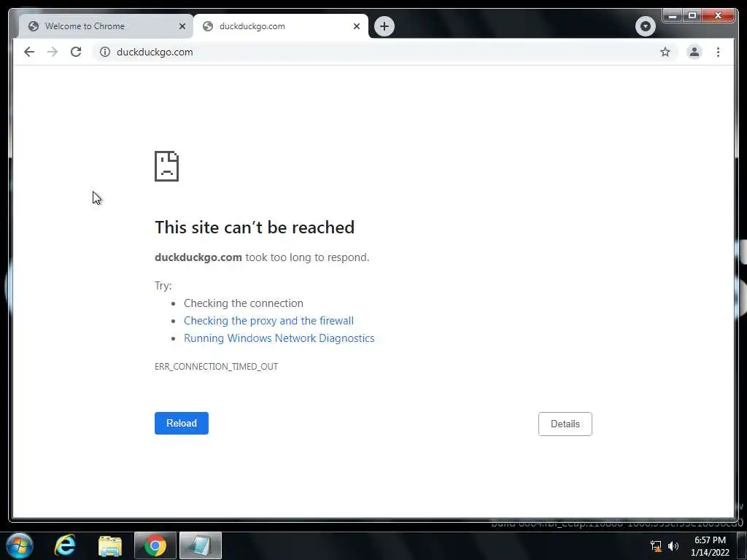
Task: Open Checking the proxy and the firewall link
Action: point(268,321)
